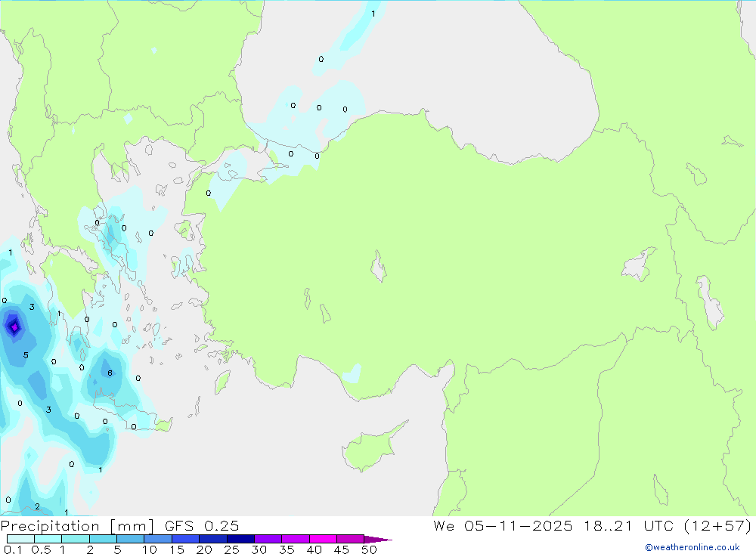
Task: Click the '5' precipitation value in Ionian Sea
Action: point(26,355)
